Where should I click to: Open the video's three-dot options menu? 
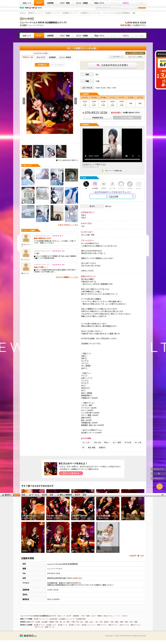[139, 156]
